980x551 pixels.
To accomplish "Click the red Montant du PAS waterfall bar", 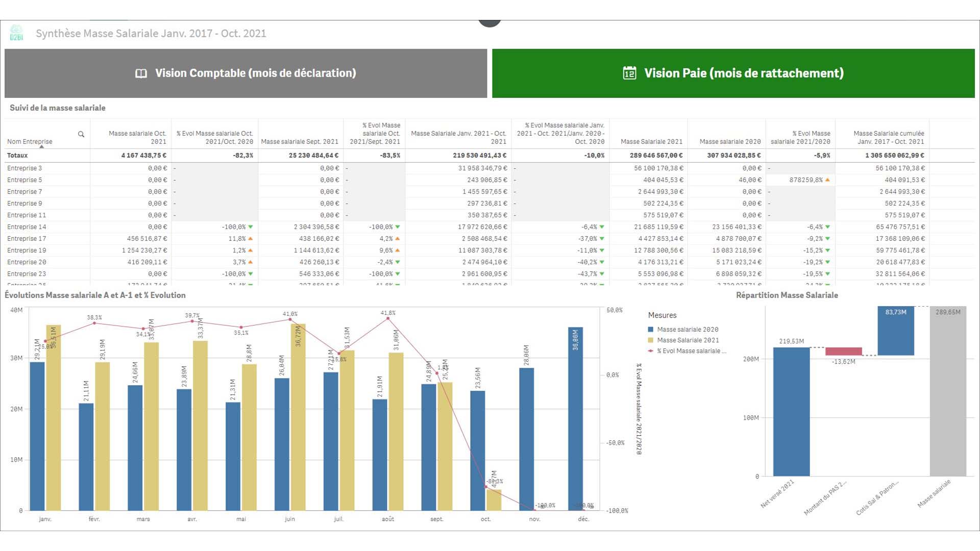I will 843,352.
